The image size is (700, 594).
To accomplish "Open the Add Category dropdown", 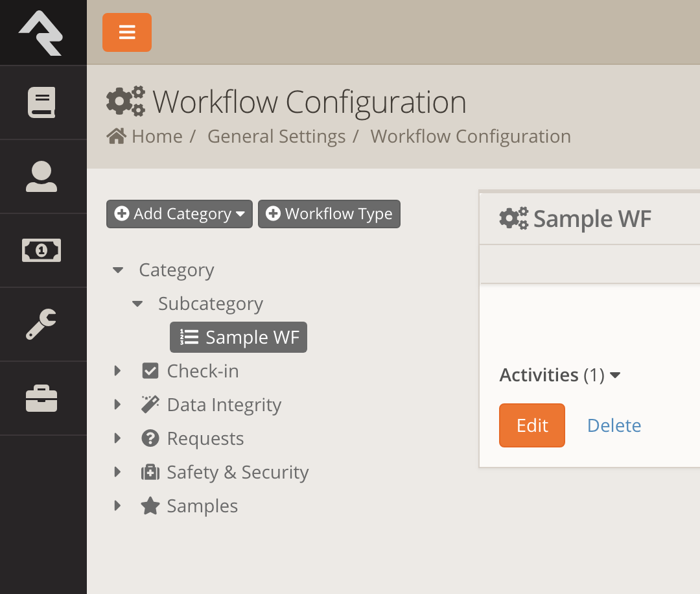I will (179, 213).
